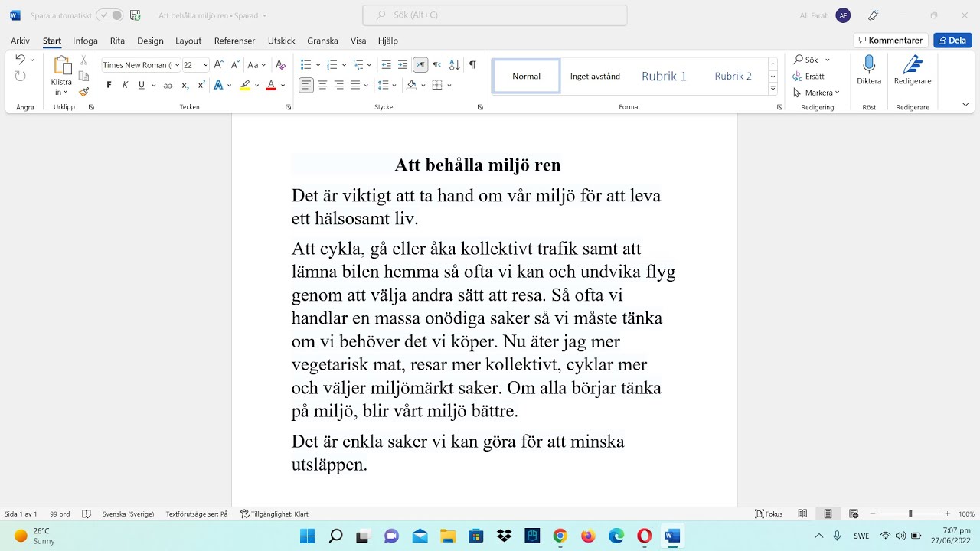Open Opera browser from the taskbar
The image size is (980, 551).
point(644,536)
